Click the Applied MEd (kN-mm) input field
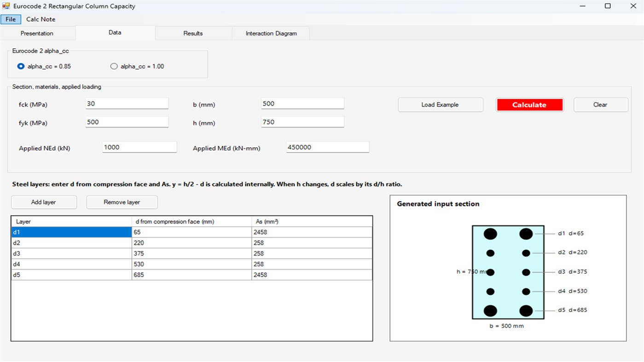The width and height of the screenshot is (644, 362). click(x=328, y=147)
